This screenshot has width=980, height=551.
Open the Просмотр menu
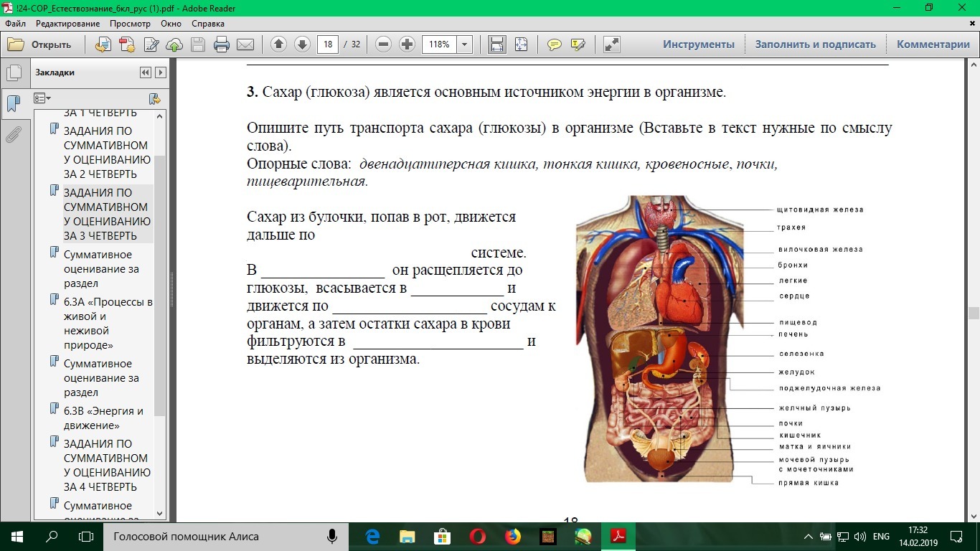pos(130,24)
